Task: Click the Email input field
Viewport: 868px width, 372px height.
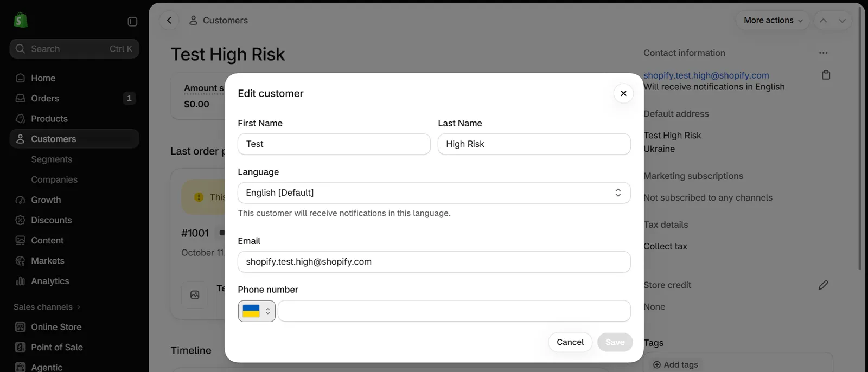Action: (434, 262)
